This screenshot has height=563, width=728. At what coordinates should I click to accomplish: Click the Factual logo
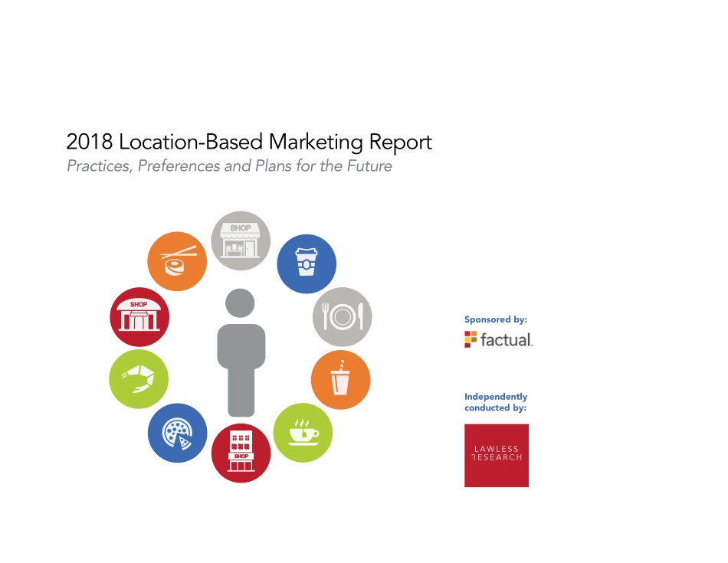497,339
